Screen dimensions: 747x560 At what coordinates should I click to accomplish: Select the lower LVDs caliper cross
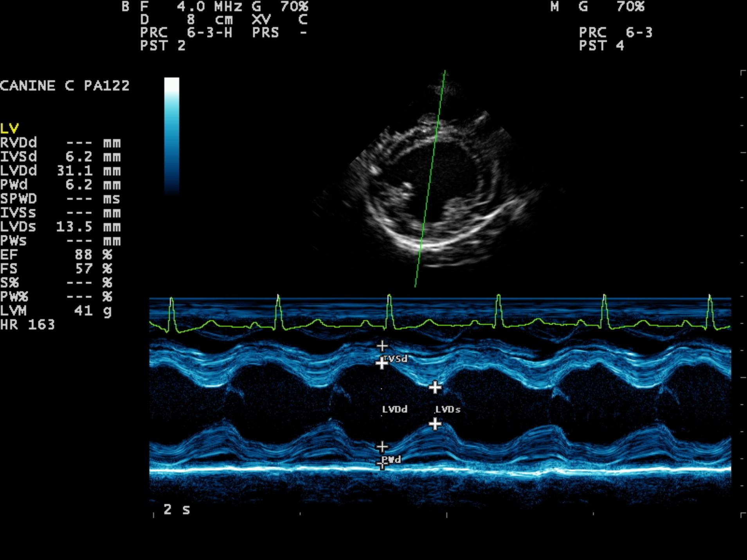(x=435, y=424)
